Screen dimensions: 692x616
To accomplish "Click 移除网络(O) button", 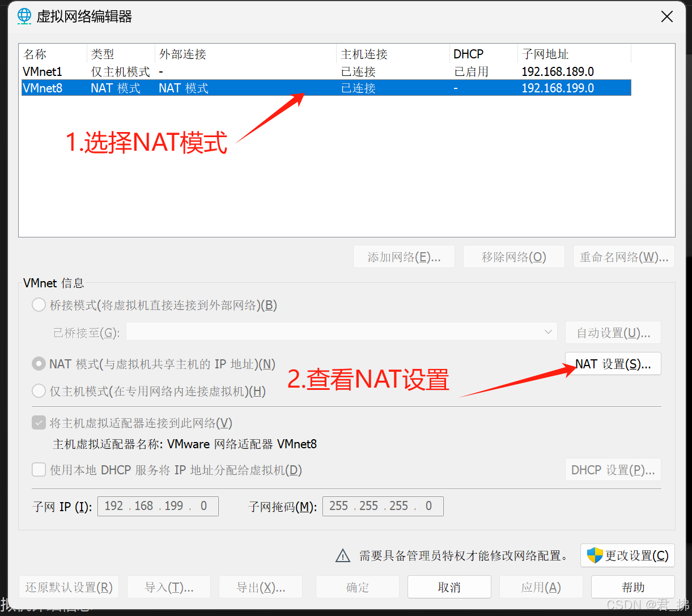I will [x=514, y=257].
